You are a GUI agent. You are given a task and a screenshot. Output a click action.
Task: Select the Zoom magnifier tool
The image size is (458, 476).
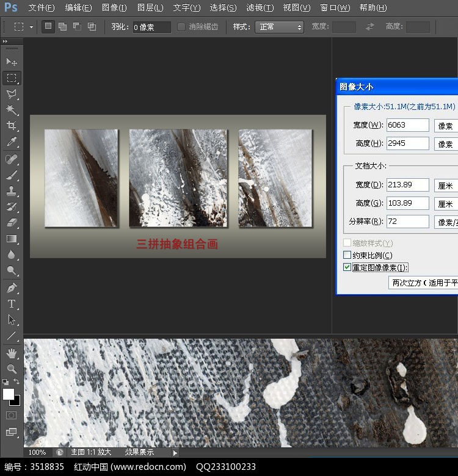click(x=12, y=369)
